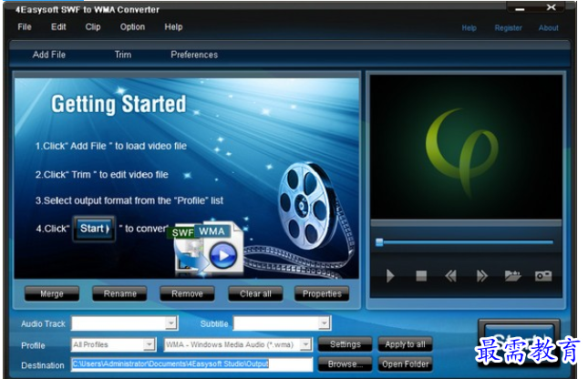Click Add File in the toolbar
The width and height of the screenshot is (588, 379).
click(x=49, y=55)
